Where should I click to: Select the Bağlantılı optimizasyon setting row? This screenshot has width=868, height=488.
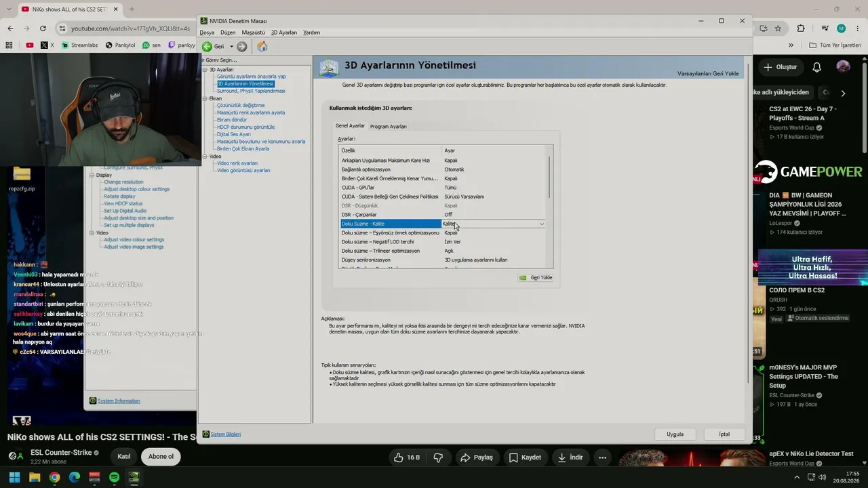click(x=443, y=169)
